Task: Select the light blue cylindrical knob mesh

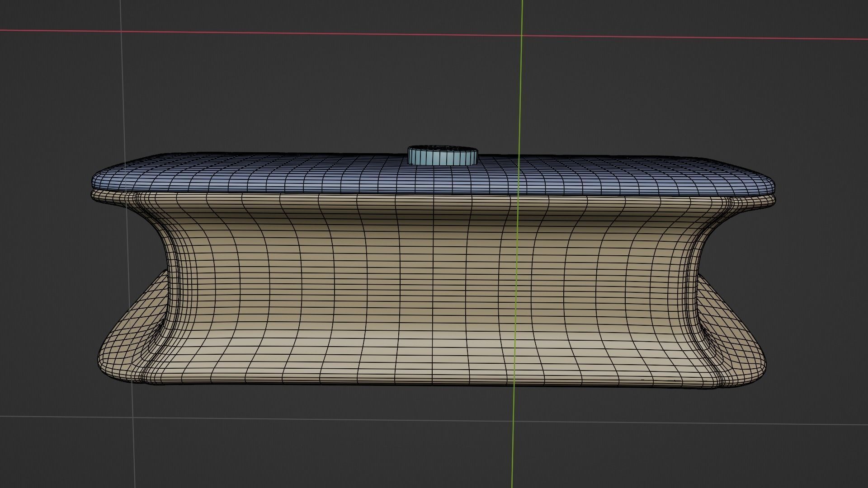Action: (x=443, y=157)
